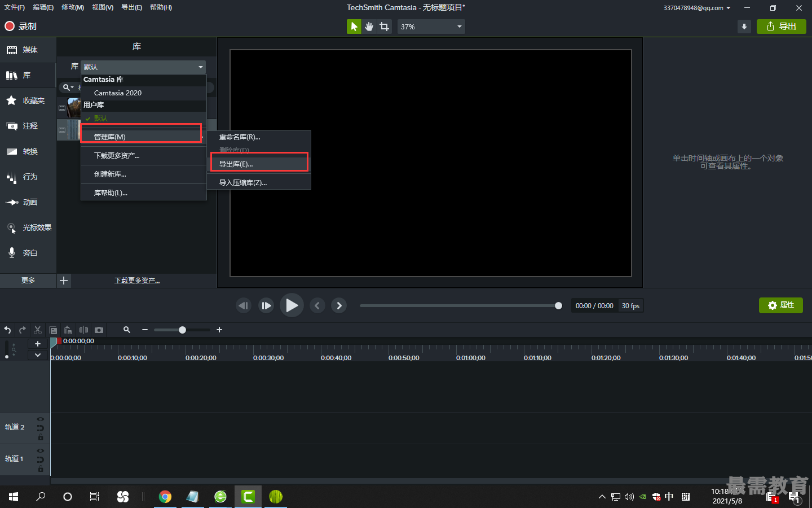Click the split clip icon

83,330
